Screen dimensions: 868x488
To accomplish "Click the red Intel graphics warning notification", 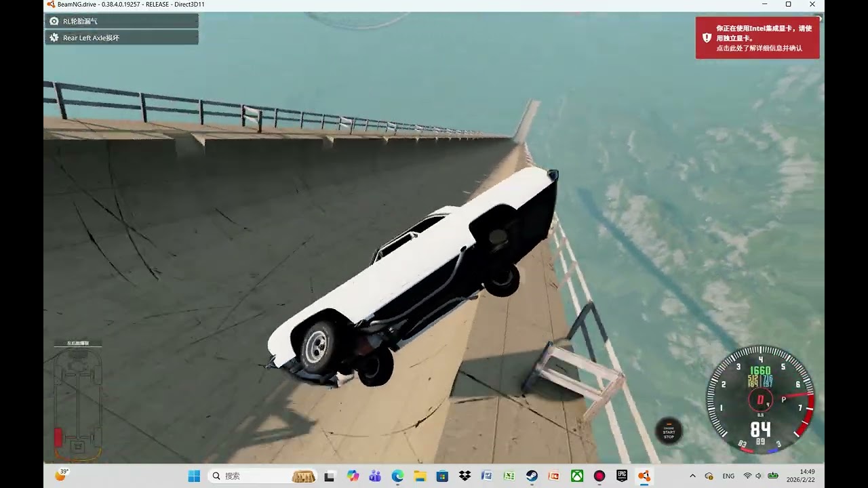I will pyautogui.click(x=757, y=38).
